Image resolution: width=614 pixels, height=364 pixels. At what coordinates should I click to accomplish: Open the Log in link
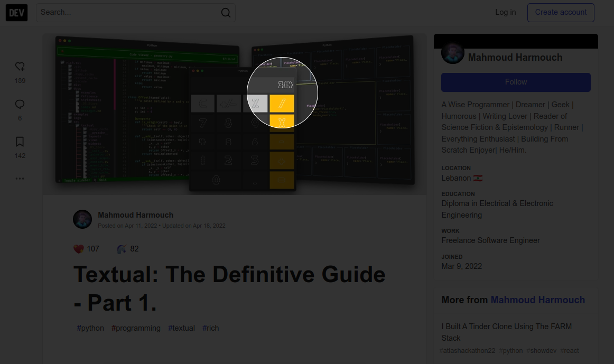[x=506, y=13]
